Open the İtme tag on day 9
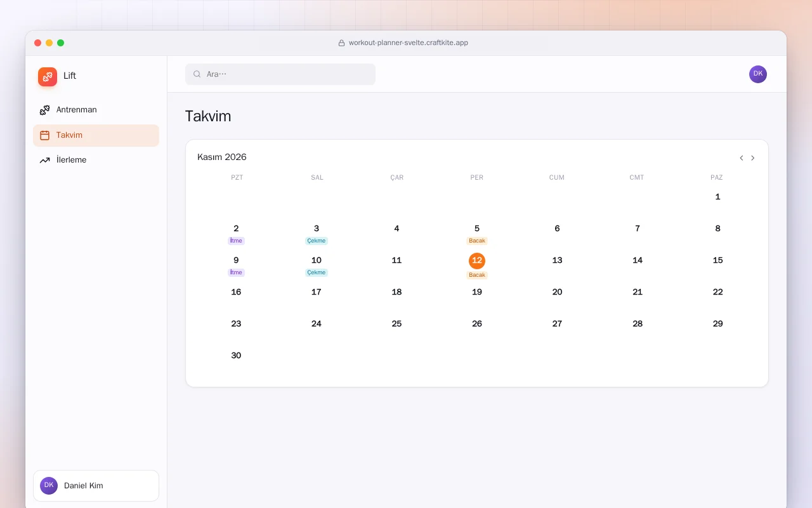The height and width of the screenshot is (508, 812). [236, 272]
